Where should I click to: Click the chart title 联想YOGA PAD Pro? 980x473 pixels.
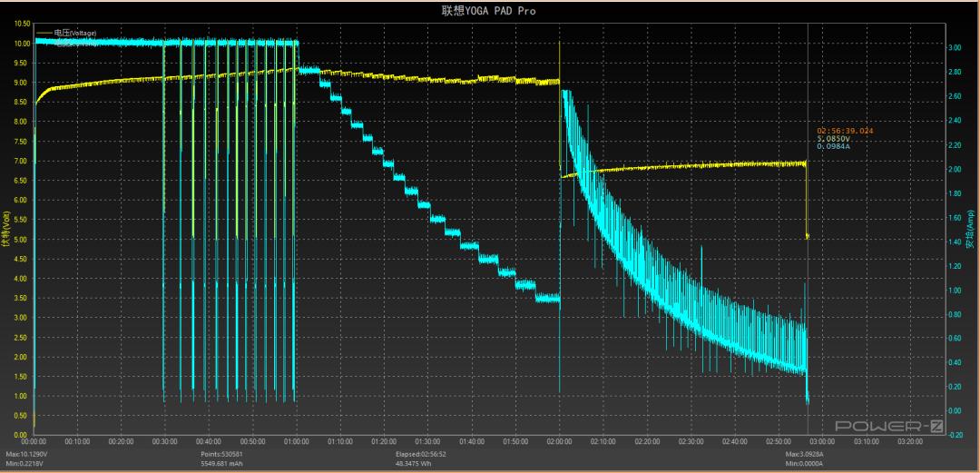tap(489, 11)
